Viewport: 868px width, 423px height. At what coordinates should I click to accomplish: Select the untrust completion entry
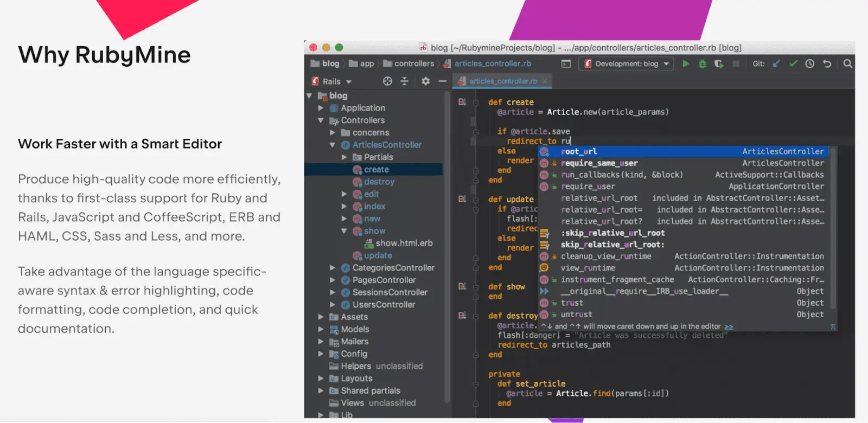(x=684, y=315)
